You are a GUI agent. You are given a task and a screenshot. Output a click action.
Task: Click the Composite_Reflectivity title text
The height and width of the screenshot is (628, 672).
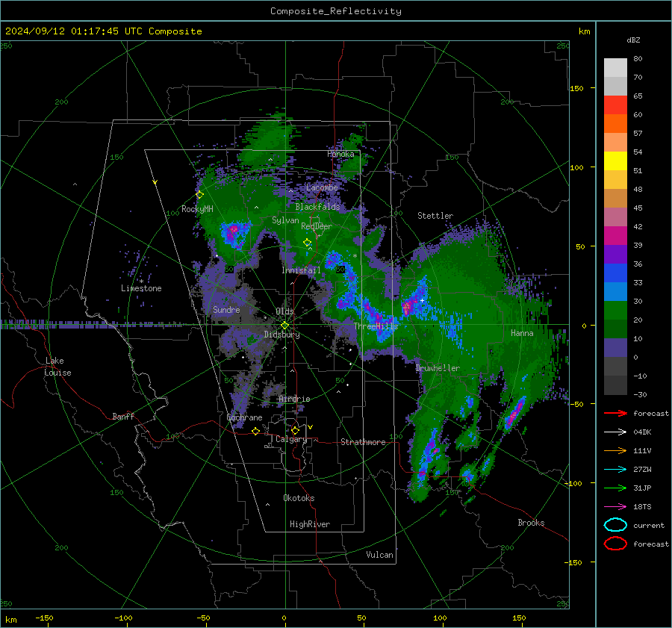point(335,11)
